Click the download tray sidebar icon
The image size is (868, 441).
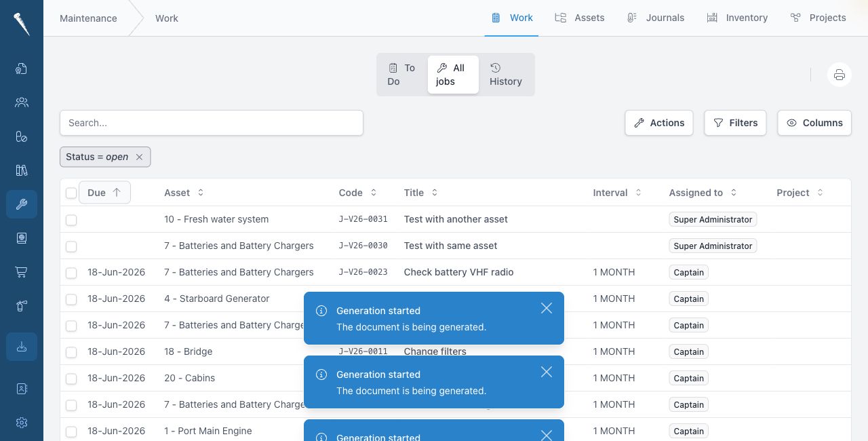(x=22, y=347)
